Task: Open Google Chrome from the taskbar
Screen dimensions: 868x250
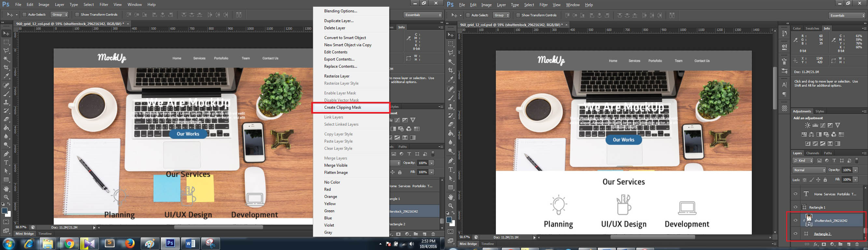Action: click(x=69, y=243)
